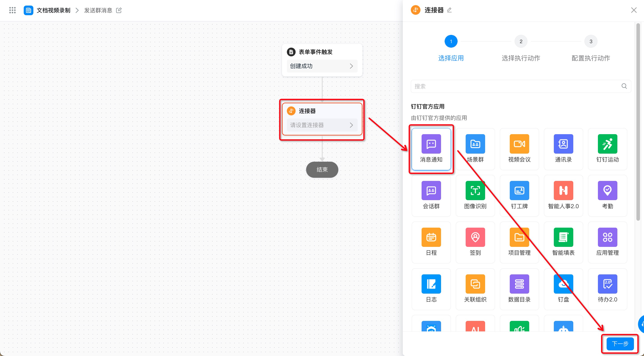Screen dimensions: 644x356
Task: Pick the 智能填表 app
Action: 563,242
